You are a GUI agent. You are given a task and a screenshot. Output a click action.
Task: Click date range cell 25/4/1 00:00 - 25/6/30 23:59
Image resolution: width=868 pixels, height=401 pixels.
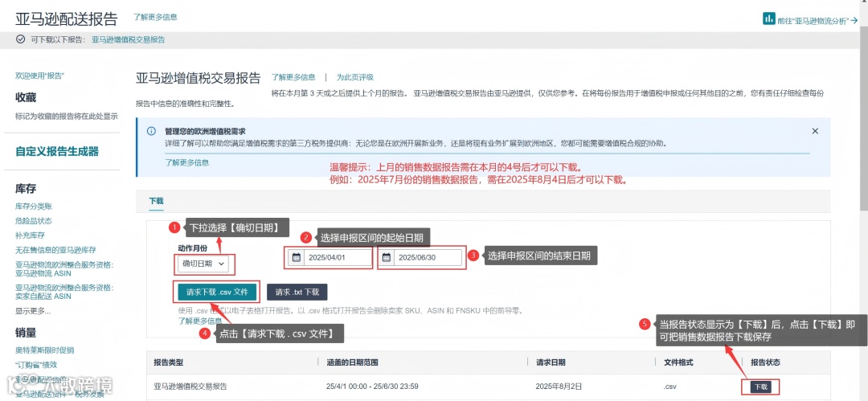[373, 386]
